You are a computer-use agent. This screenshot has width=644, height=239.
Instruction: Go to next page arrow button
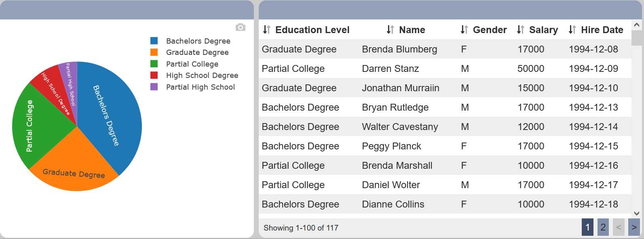point(634,227)
